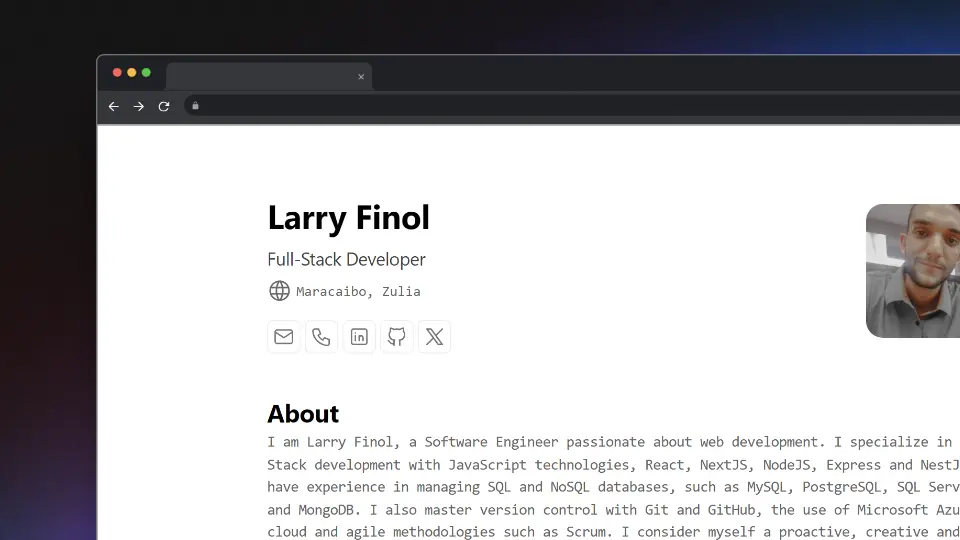
Task: Click the browser forward arrow
Action: pos(139,106)
